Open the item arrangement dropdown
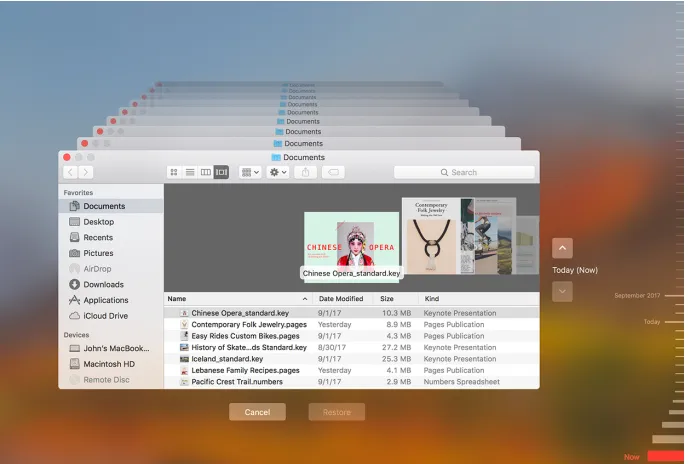Screen dimensions: 690x464 pyautogui.click(x=250, y=172)
